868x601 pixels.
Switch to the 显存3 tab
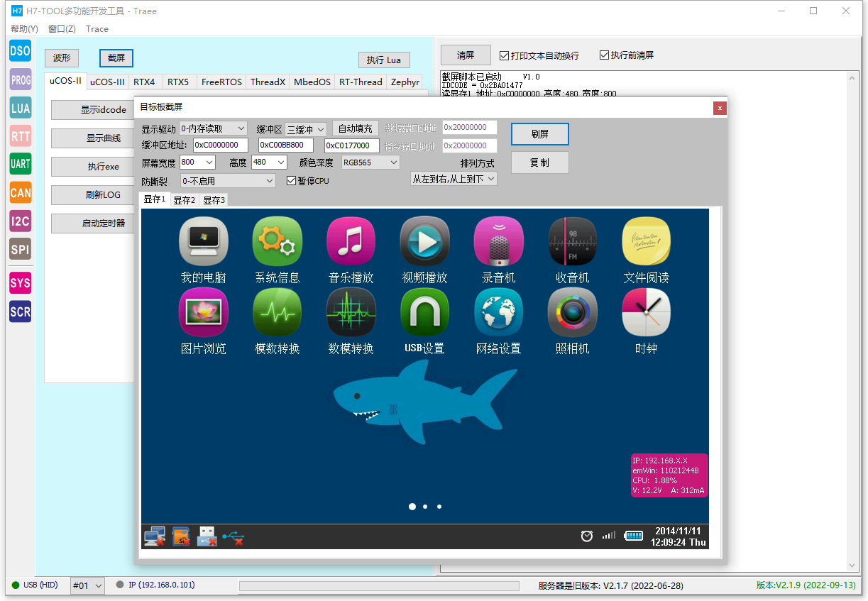214,200
